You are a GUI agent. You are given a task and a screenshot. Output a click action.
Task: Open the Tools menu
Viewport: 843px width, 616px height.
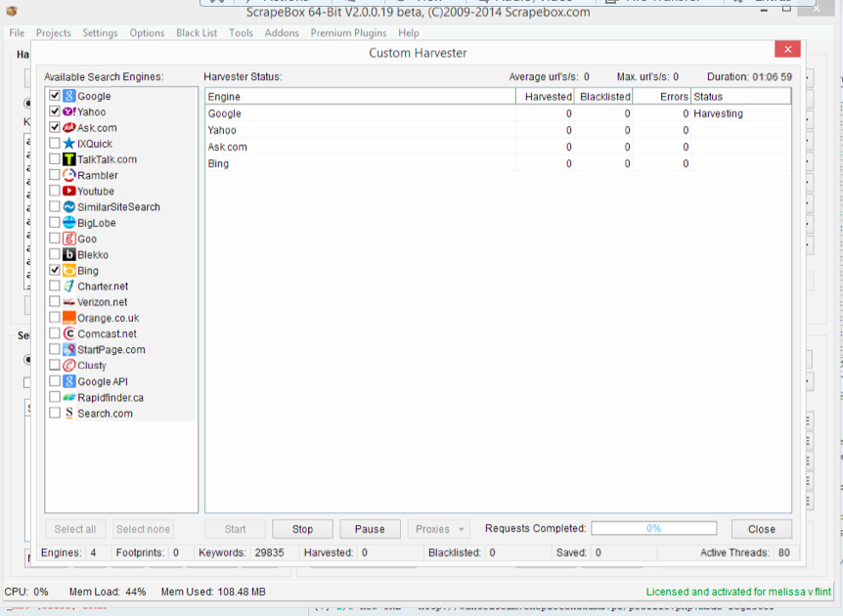coord(241,33)
